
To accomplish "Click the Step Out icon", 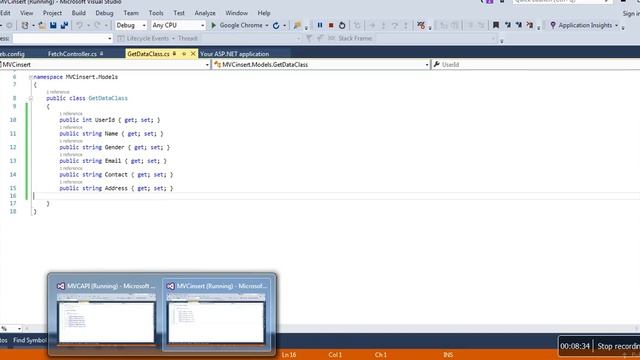I will tap(406, 25).
